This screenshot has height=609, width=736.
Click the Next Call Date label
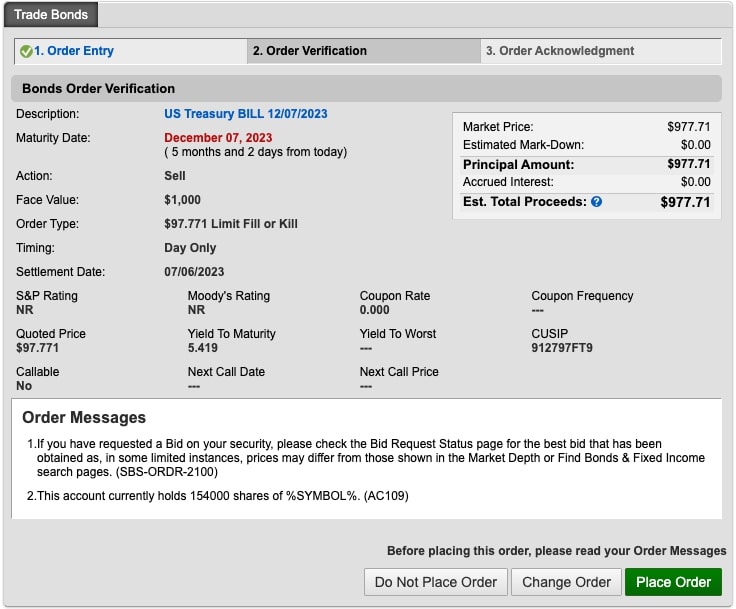[226, 372]
